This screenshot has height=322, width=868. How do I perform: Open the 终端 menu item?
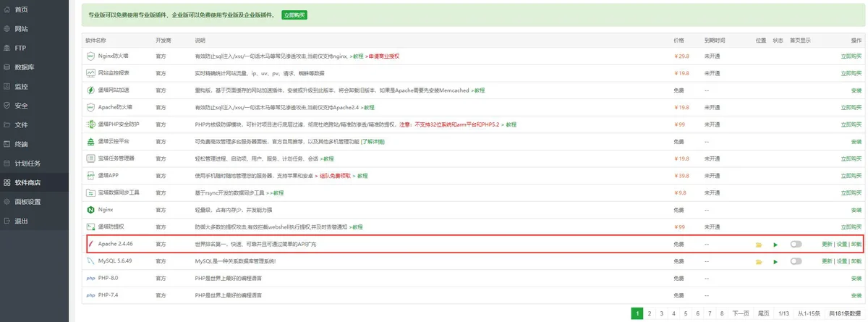[x=34, y=144]
